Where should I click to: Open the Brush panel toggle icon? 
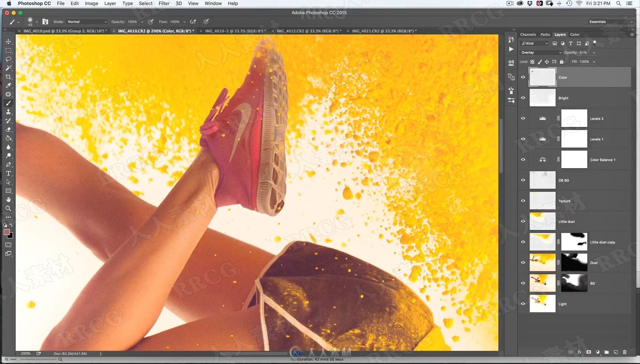[x=45, y=22]
